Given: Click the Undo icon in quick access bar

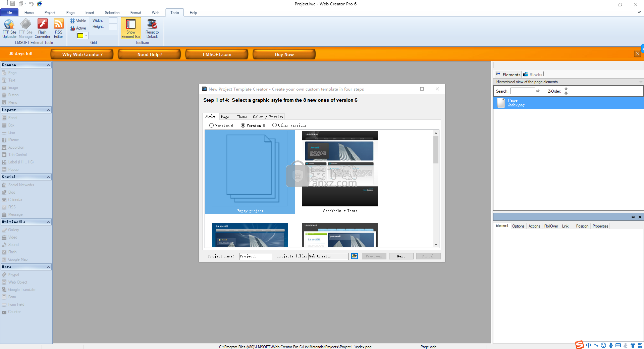Looking at the screenshot, I should click(31, 4).
